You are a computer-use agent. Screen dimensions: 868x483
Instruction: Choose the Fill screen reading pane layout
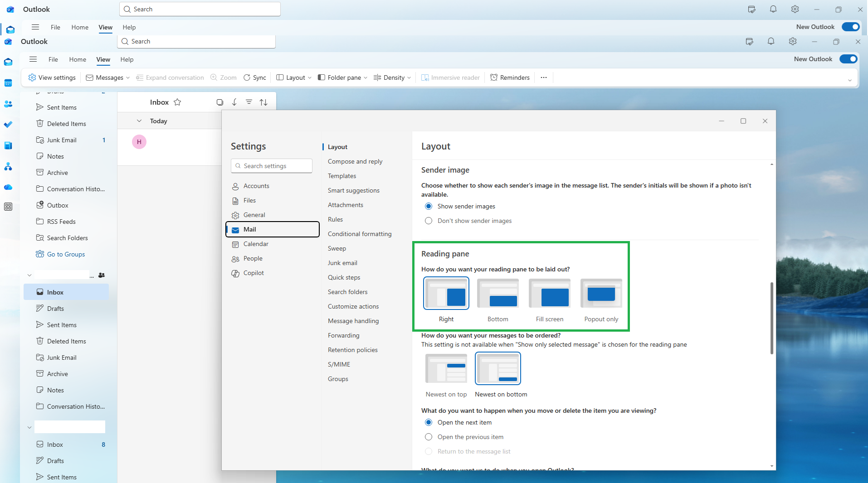(550, 293)
